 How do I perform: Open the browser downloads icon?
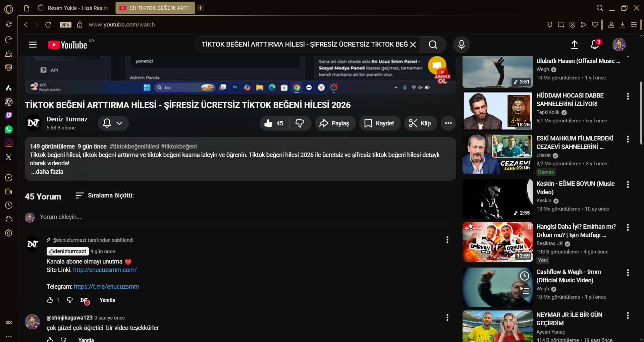pos(623,24)
